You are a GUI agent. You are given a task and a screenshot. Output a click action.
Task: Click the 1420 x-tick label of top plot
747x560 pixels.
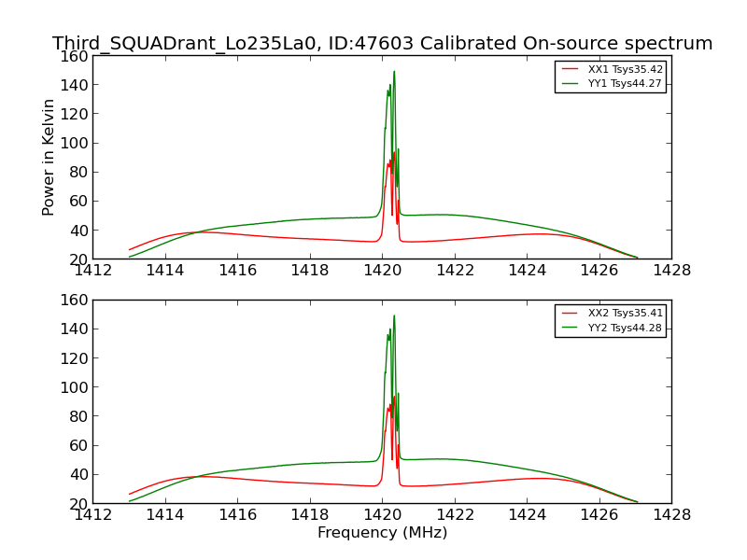(383, 271)
